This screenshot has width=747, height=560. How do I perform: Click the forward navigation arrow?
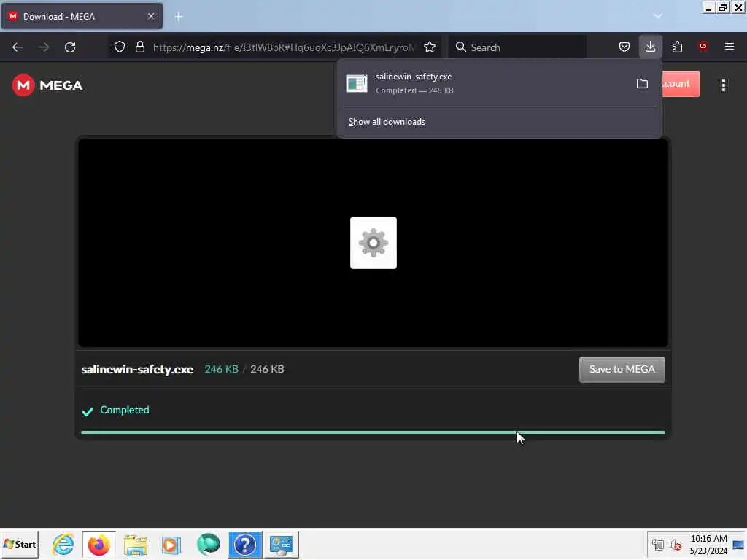click(44, 47)
